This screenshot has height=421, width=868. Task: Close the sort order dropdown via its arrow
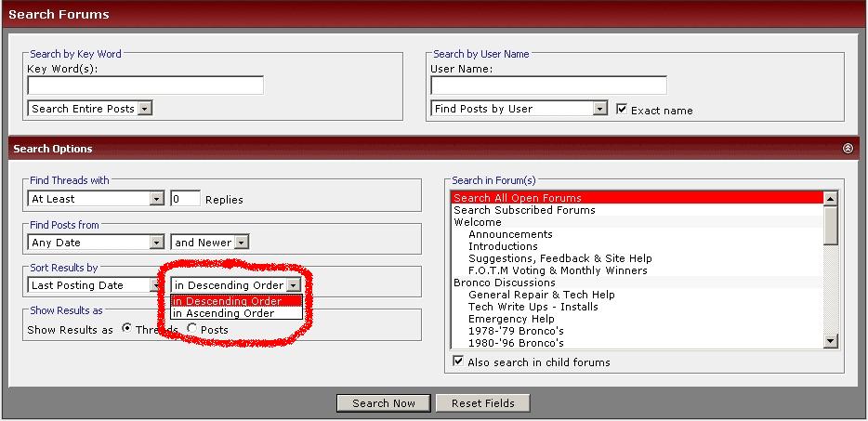pos(295,285)
